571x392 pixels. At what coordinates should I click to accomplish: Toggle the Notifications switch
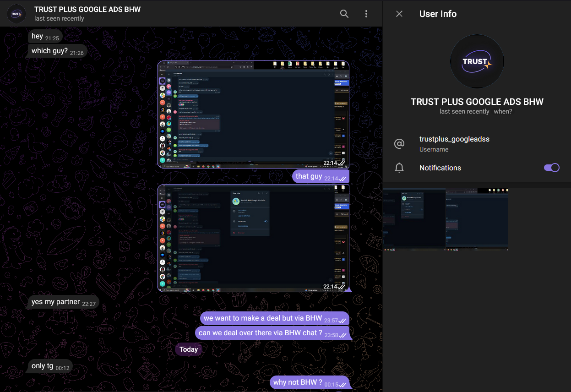point(551,168)
